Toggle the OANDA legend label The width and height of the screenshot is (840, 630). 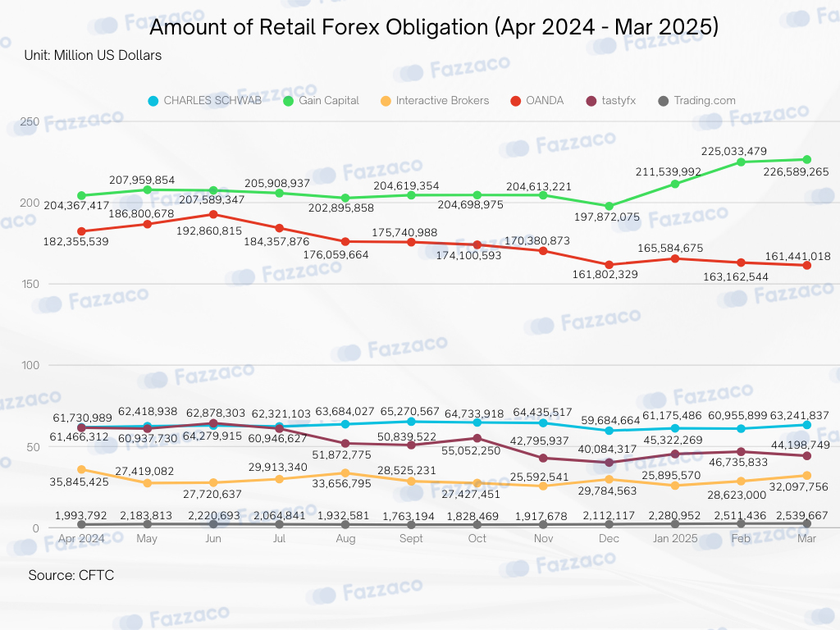pyautogui.click(x=545, y=101)
